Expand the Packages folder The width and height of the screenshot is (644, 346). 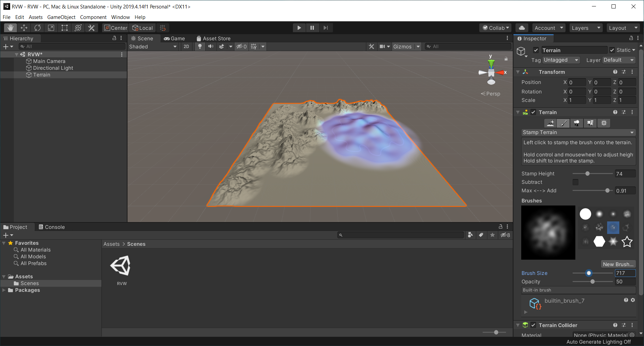(4, 290)
